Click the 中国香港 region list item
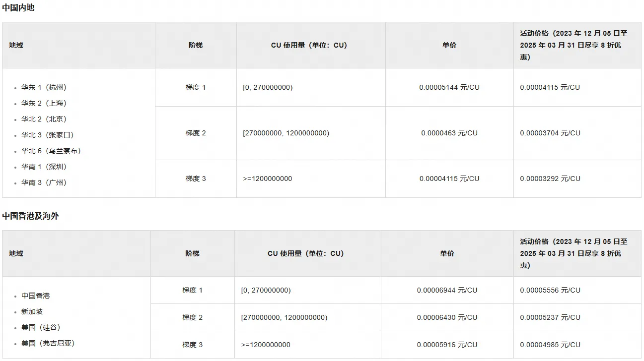This screenshot has width=644, height=361. pos(35,296)
